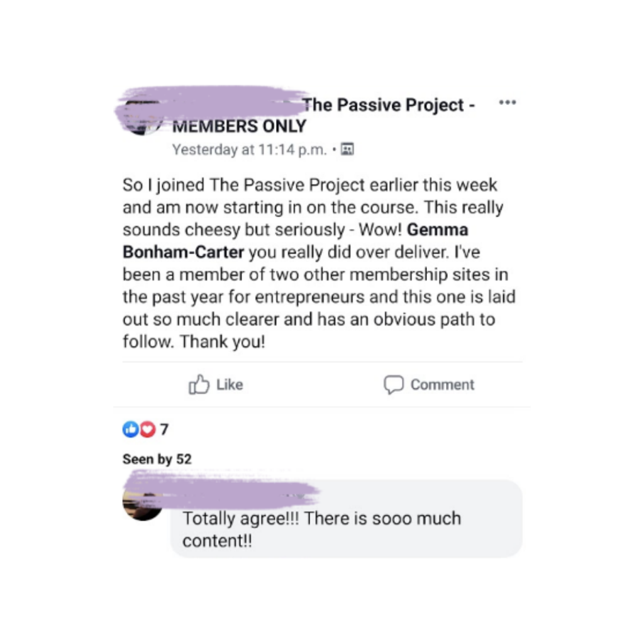Click the speech bubble Comment icon
This screenshot has height=644, width=644.
pyautogui.click(x=394, y=385)
